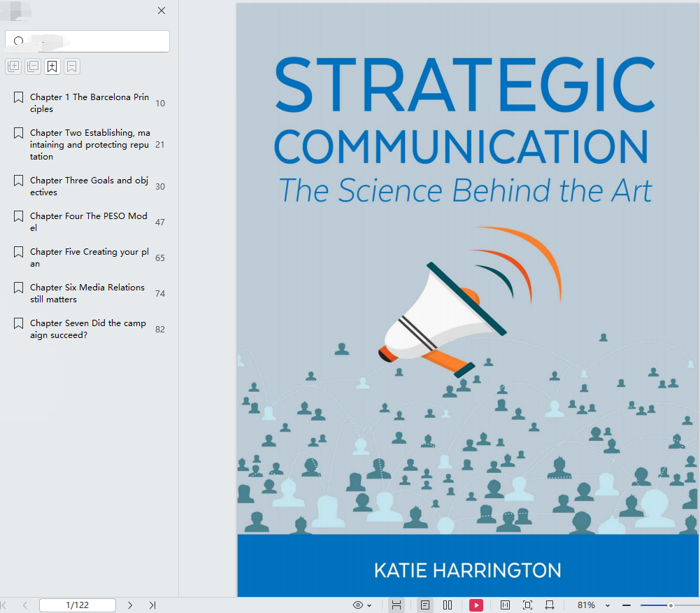This screenshot has width=700, height=613.
Task: Collapse all bookmarks icon
Action: [33, 66]
